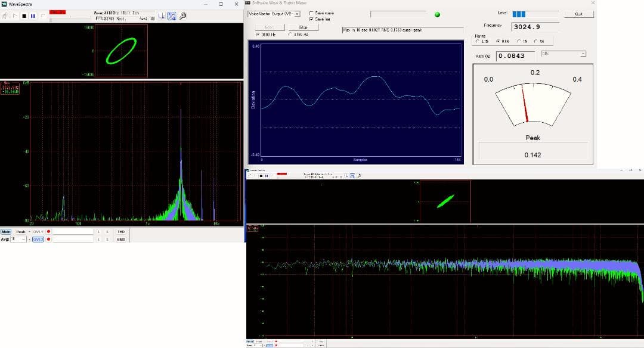This screenshot has height=348, width=644.
Task: Click the red record dot beside OVL2
Action: [x=48, y=240]
